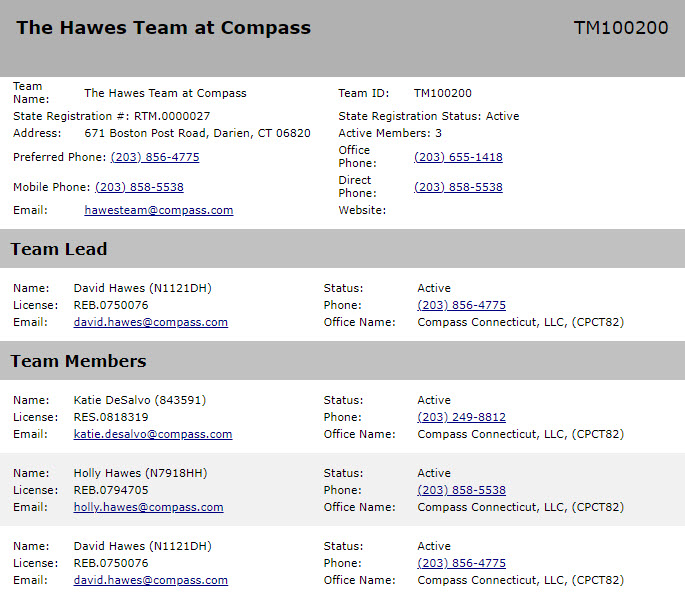The height and width of the screenshot is (600, 685).
Task: Open the team Office Phone (203) 655-1418 link
Action: coord(458,157)
